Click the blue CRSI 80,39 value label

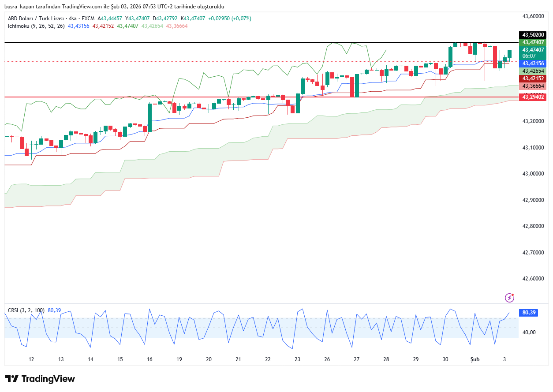tap(529, 313)
